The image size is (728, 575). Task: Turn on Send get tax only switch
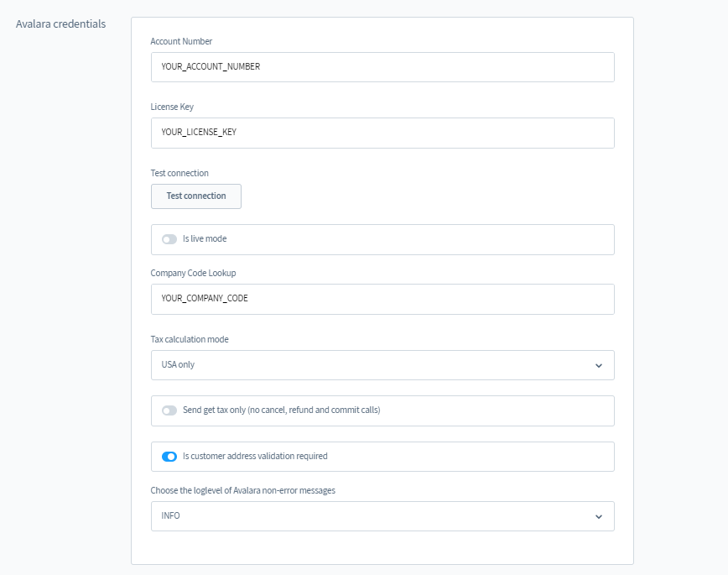tap(169, 410)
